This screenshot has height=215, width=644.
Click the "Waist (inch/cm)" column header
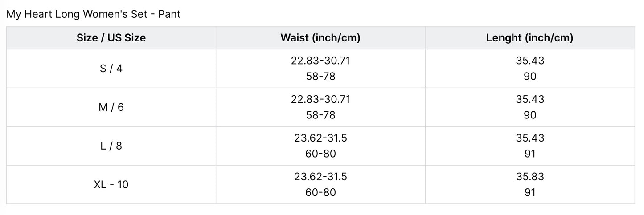coord(320,38)
